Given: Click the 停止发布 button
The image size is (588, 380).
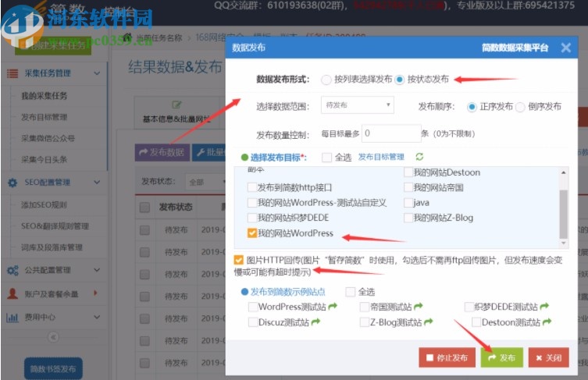Looking at the screenshot, I should click(447, 357).
